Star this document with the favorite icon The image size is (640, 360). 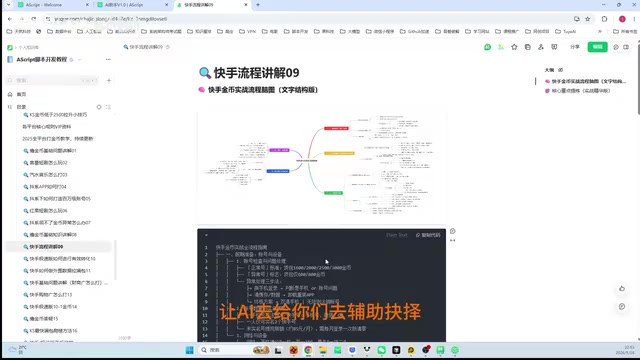tap(514, 47)
